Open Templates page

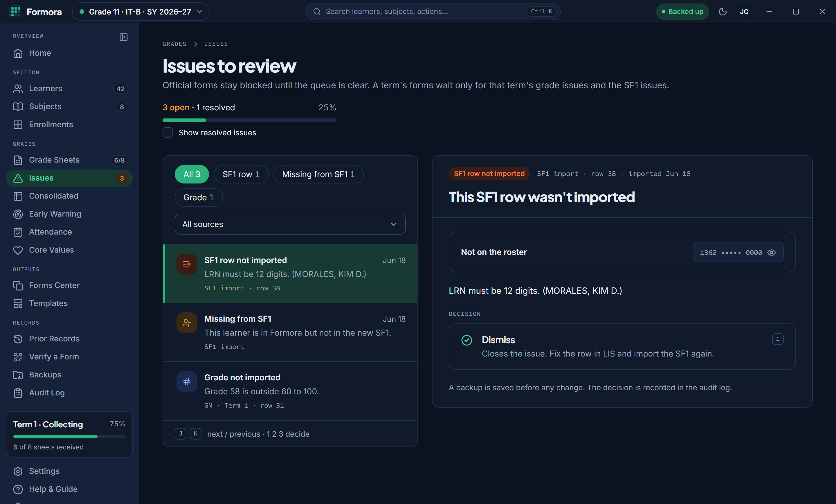[69, 303]
